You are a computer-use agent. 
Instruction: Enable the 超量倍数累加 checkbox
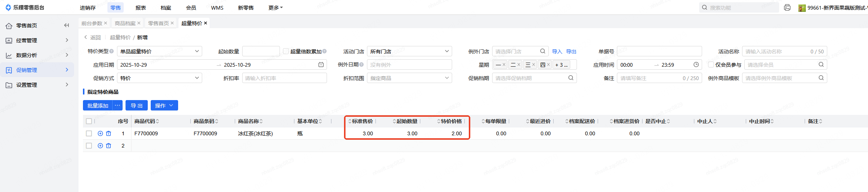[286, 51]
